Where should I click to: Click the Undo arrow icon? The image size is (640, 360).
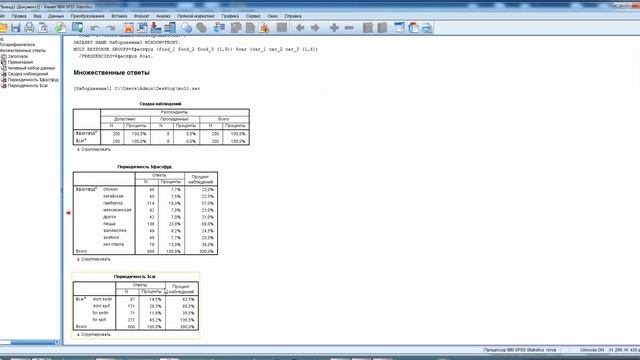pyautogui.click(x=95, y=28)
